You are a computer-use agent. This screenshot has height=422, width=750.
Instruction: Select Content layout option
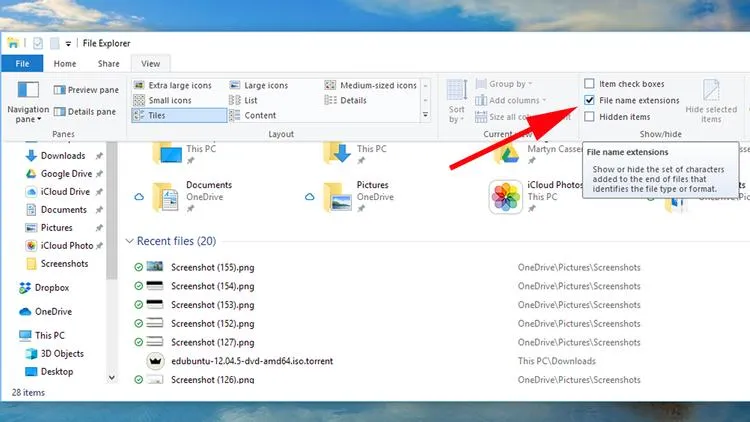253,115
